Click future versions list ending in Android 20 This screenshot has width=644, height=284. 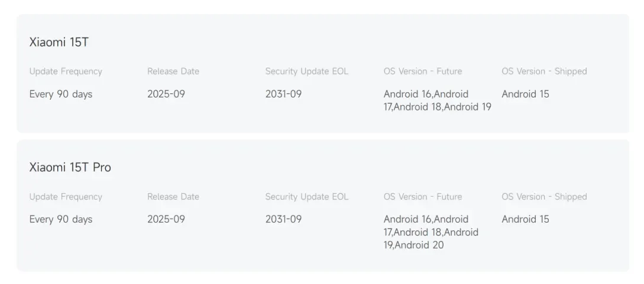431,233
